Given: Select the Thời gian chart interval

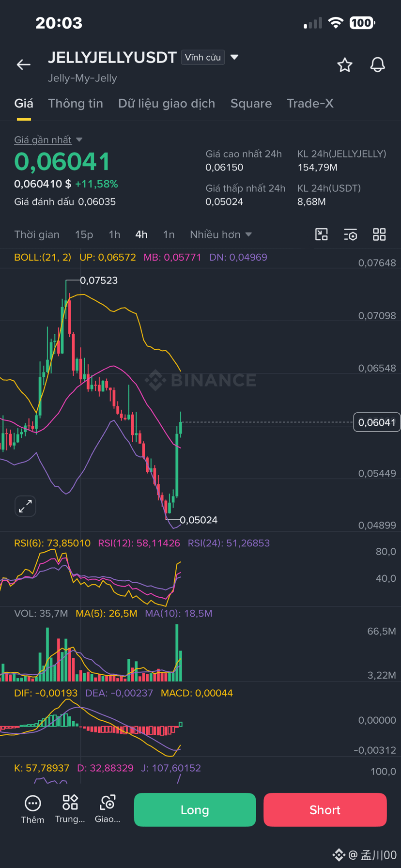Looking at the screenshot, I should 37,234.
